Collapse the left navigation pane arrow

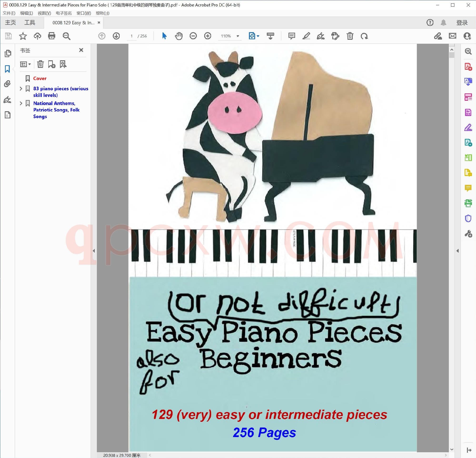[94, 251]
